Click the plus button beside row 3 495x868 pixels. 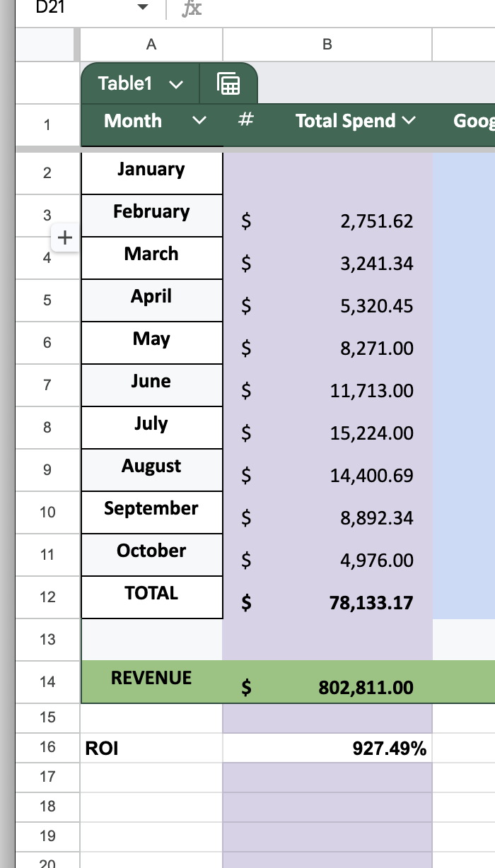tap(64, 237)
